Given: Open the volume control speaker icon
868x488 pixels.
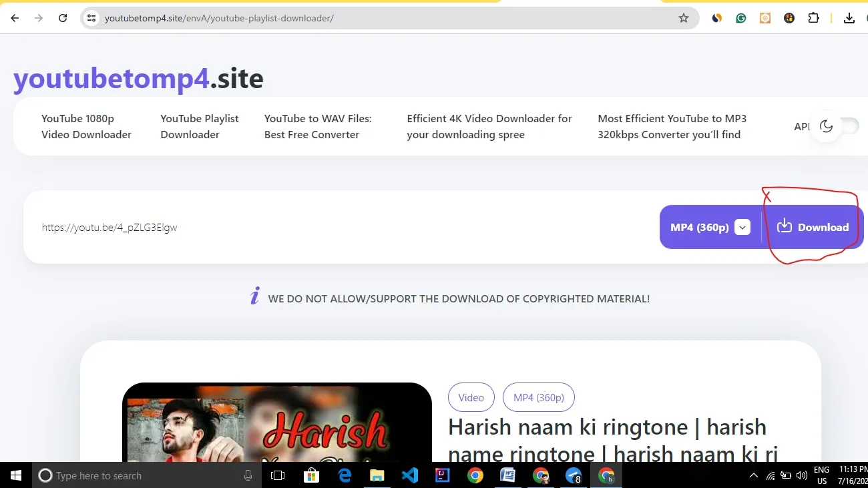Looking at the screenshot, I should (x=802, y=476).
